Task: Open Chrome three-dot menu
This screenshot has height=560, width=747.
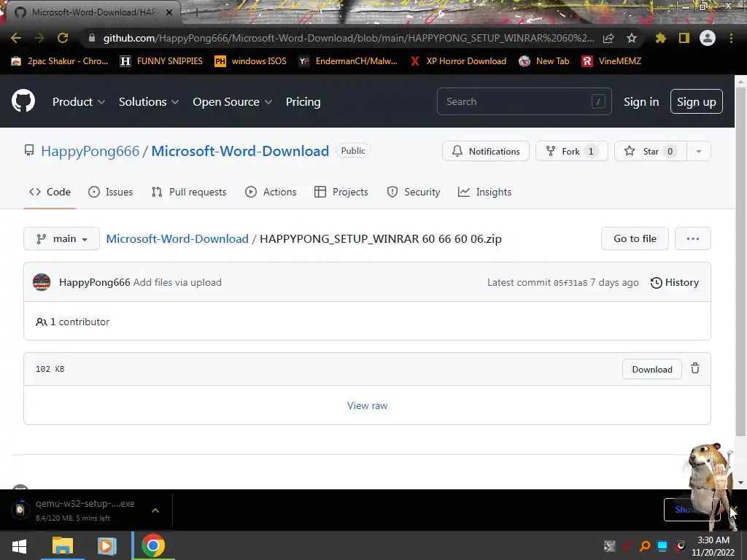Action: point(731,38)
